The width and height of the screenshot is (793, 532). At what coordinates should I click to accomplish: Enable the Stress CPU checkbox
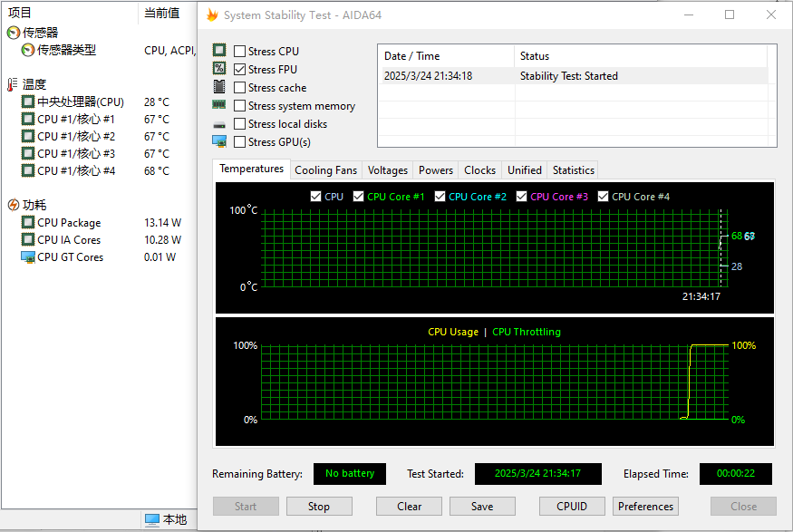pos(238,51)
